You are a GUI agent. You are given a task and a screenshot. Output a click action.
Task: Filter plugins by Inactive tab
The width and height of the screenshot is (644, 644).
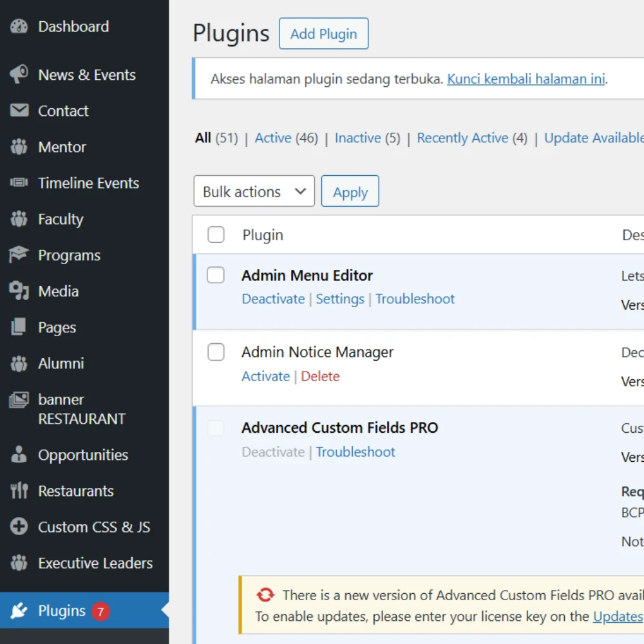357,138
